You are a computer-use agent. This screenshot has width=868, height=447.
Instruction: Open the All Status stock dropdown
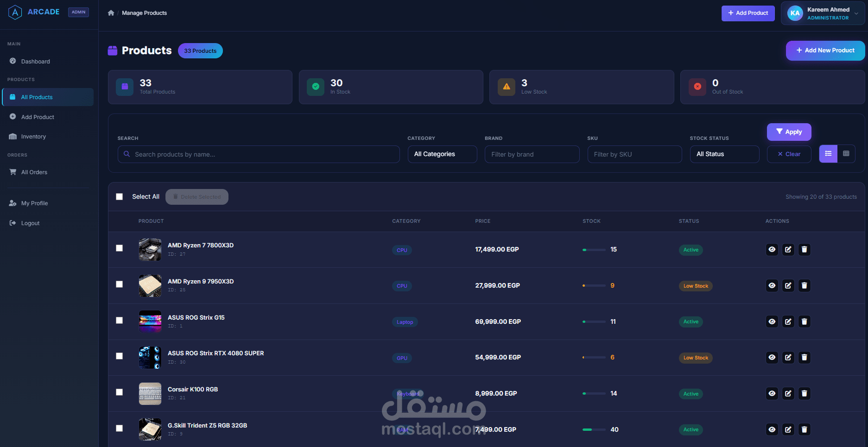(724, 154)
